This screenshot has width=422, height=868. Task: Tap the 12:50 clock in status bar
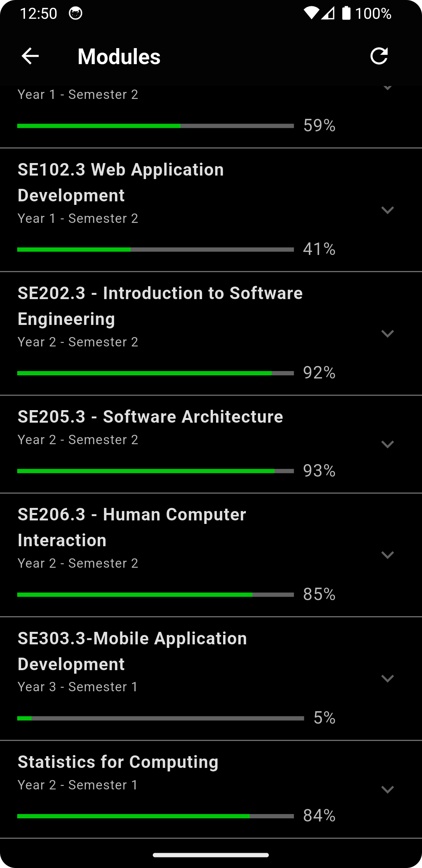point(38,14)
